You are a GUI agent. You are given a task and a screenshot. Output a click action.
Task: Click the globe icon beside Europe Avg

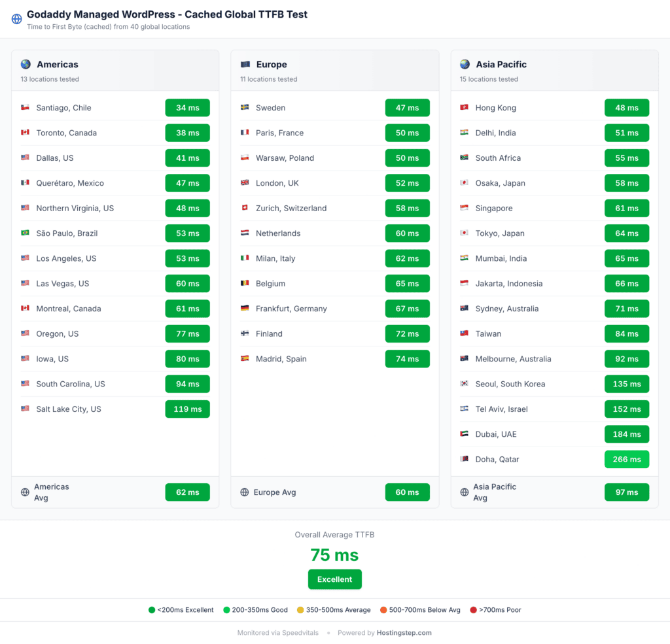tap(245, 492)
